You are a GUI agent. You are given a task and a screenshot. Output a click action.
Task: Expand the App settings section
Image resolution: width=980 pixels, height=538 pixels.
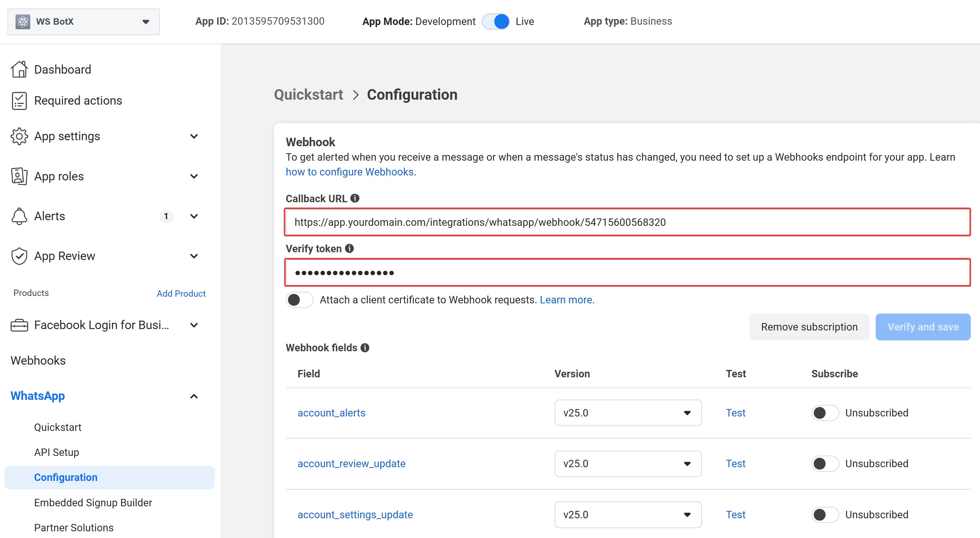(x=194, y=136)
